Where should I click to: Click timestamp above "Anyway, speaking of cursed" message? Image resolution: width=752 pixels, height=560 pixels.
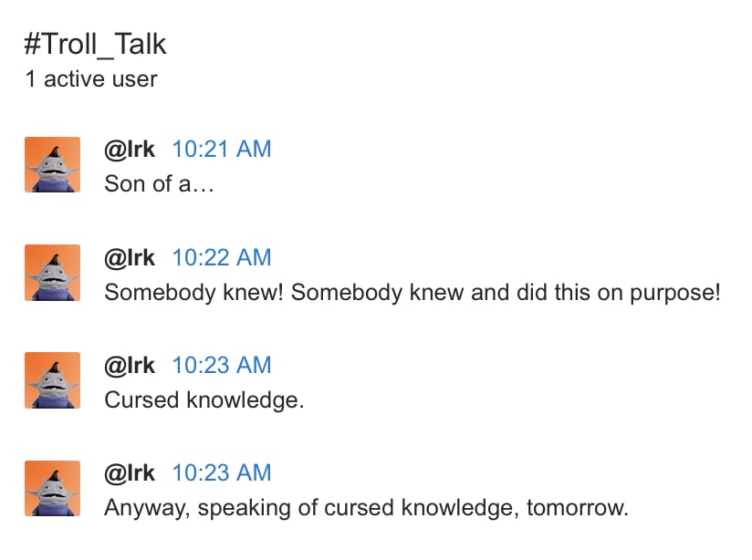[222, 472]
